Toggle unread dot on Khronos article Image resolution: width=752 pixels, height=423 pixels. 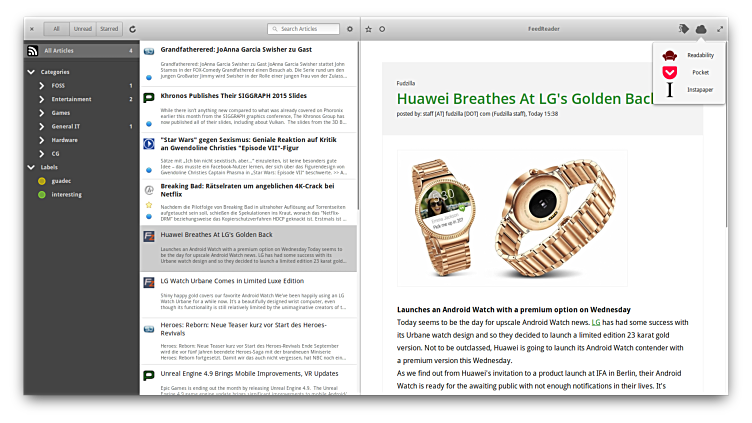[x=149, y=124]
